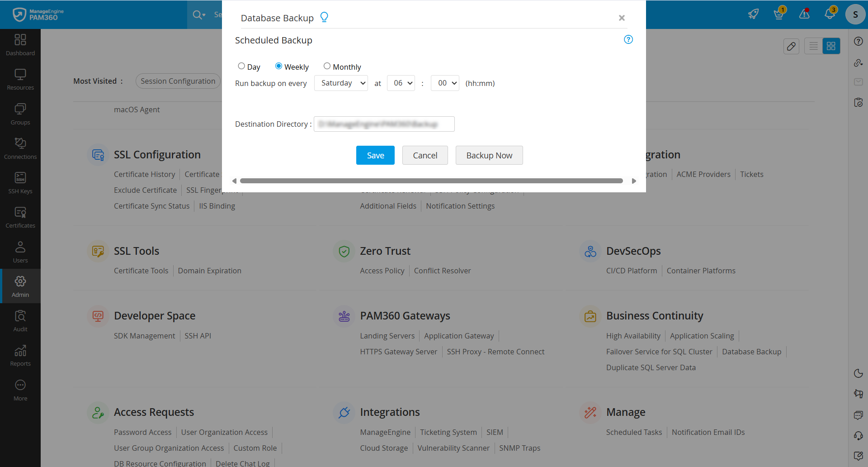Click the Manage section icon
The image size is (868, 467).
pos(590,413)
